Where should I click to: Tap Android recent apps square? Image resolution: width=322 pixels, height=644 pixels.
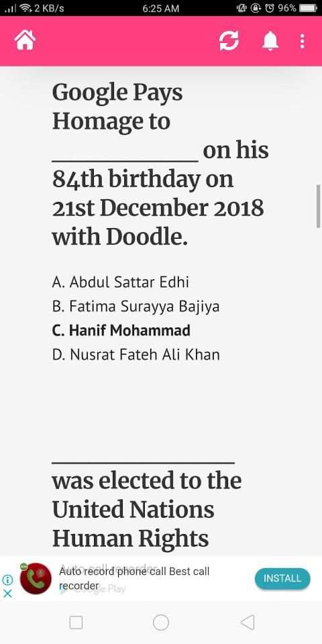76,623
